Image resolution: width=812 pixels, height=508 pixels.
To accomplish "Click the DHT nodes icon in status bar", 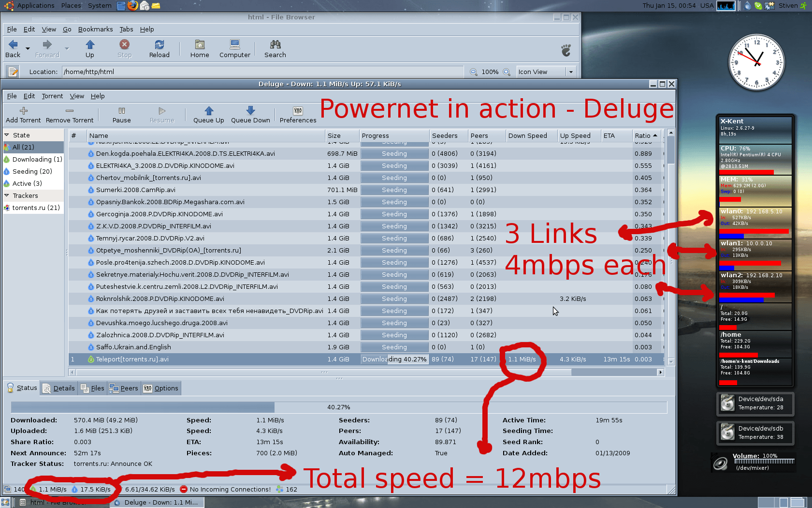I will click(x=279, y=489).
